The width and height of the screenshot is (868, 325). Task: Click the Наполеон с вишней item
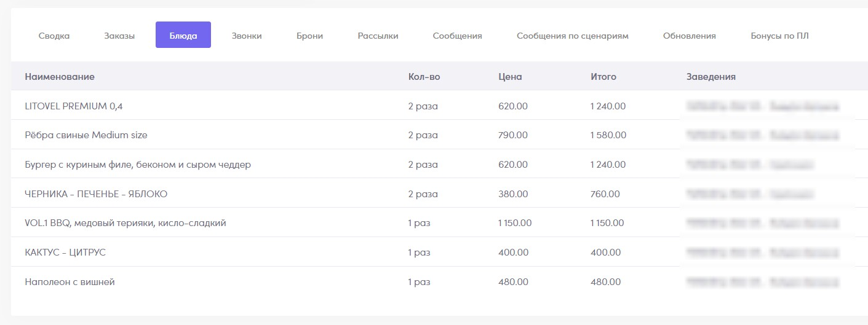pyautogui.click(x=70, y=282)
